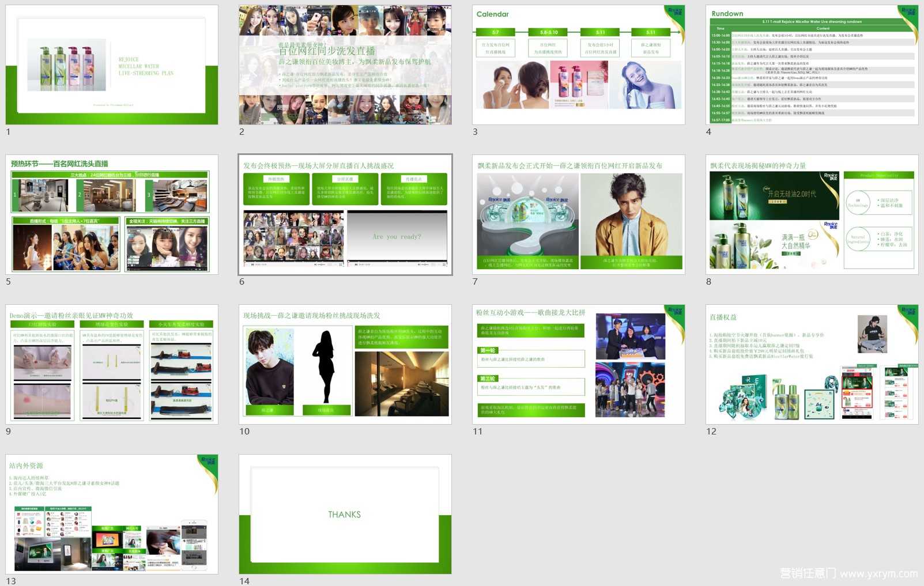
Task: Open the Calendar slide thumbnail
Action: [579, 65]
